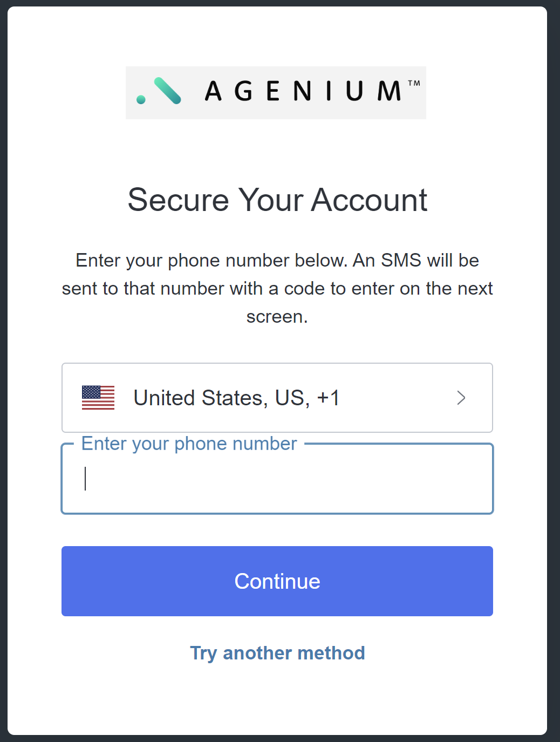Click the small teal dot in logo
The height and width of the screenshot is (742, 560).
pyautogui.click(x=141, y=99)
